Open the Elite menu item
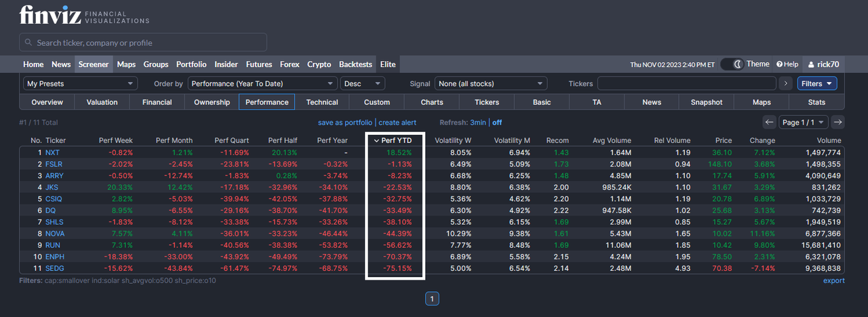Screen dimensions: 868x317 pyautogui.click(x=388, y=64)
